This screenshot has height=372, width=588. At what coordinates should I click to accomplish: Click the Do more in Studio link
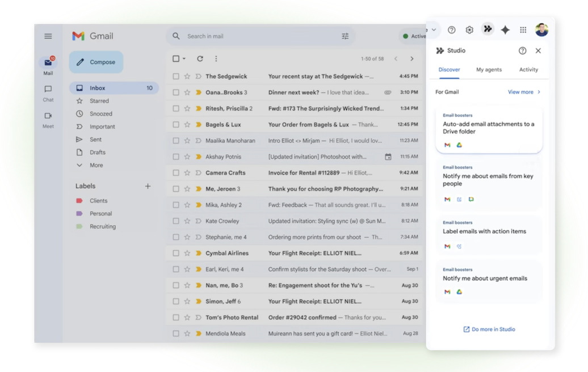pos(489,329)
